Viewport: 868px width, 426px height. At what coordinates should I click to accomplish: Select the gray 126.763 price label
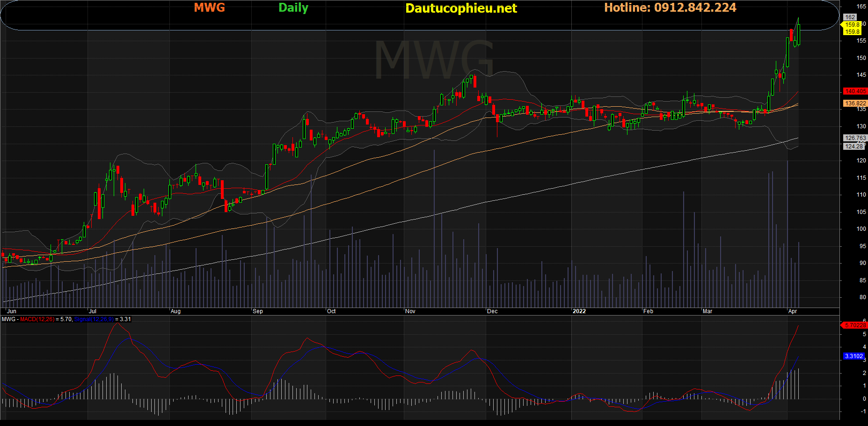(855, 138)
